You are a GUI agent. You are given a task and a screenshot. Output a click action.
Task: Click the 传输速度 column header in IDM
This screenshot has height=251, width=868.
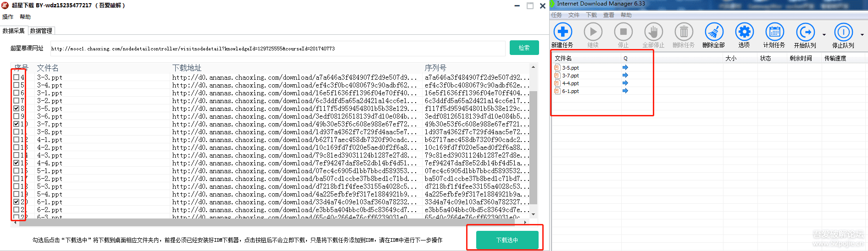pyautogui.click(x=835, y=58)
